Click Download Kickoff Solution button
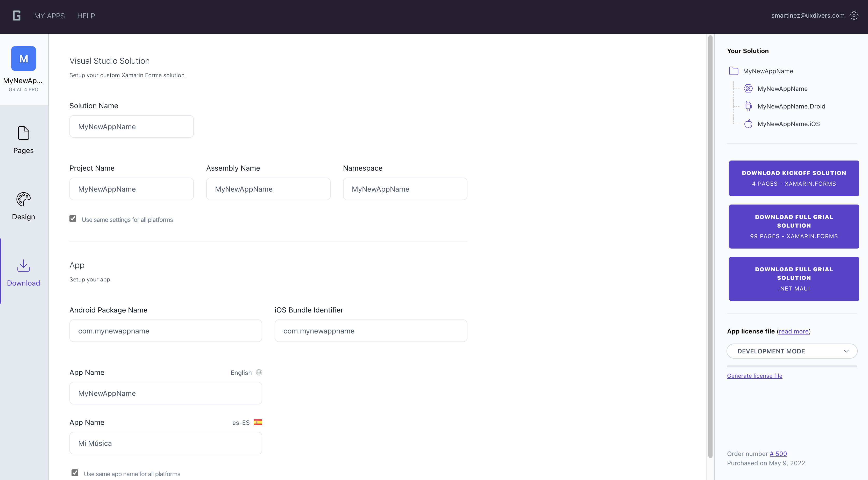Screen dimensions: 868x480 794,178
